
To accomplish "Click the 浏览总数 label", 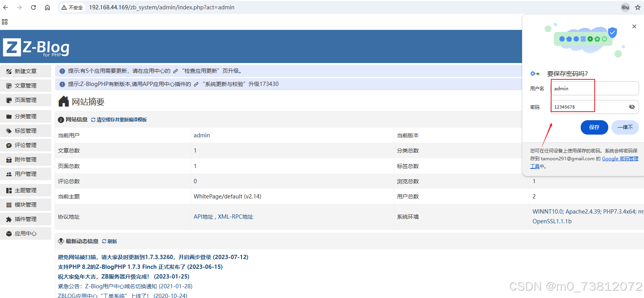I will (x=408, y=181).
